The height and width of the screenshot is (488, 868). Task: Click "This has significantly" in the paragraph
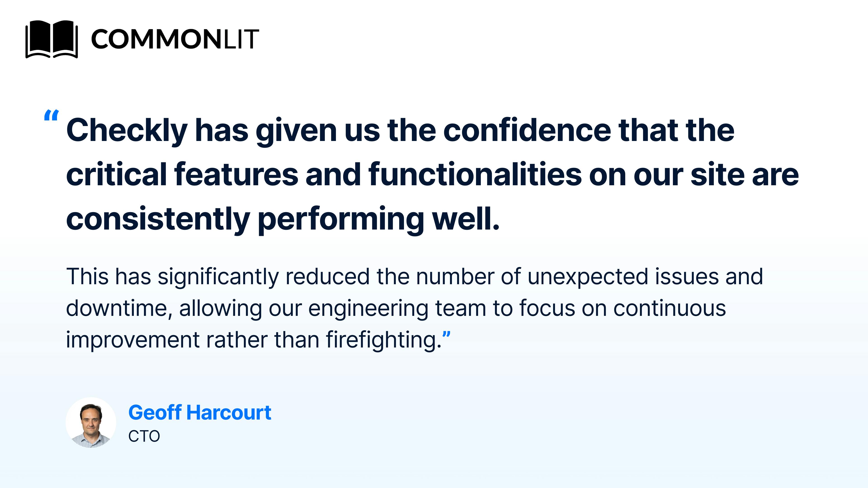(172, 277)
